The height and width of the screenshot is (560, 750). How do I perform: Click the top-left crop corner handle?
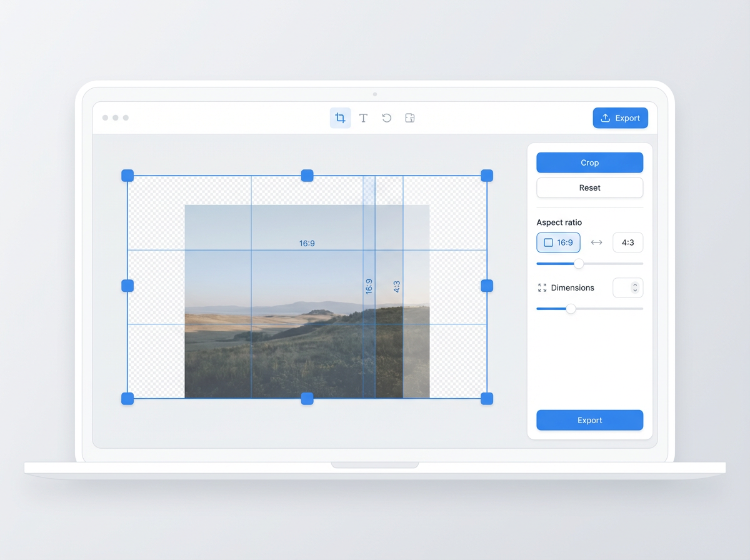click(127, 176)
